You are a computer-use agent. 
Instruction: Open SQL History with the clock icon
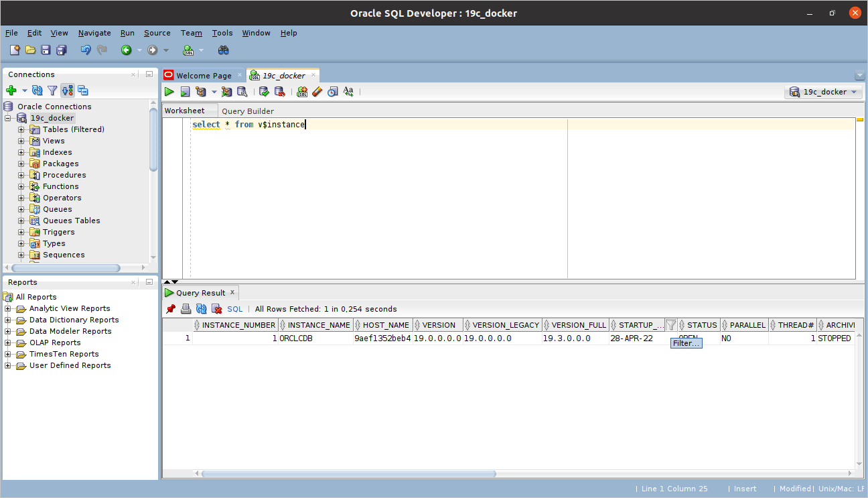point(331,91)
